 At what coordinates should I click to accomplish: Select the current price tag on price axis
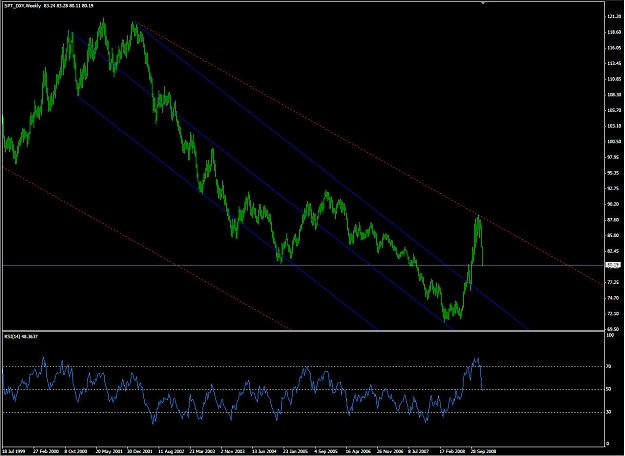(x=613, y=265)
